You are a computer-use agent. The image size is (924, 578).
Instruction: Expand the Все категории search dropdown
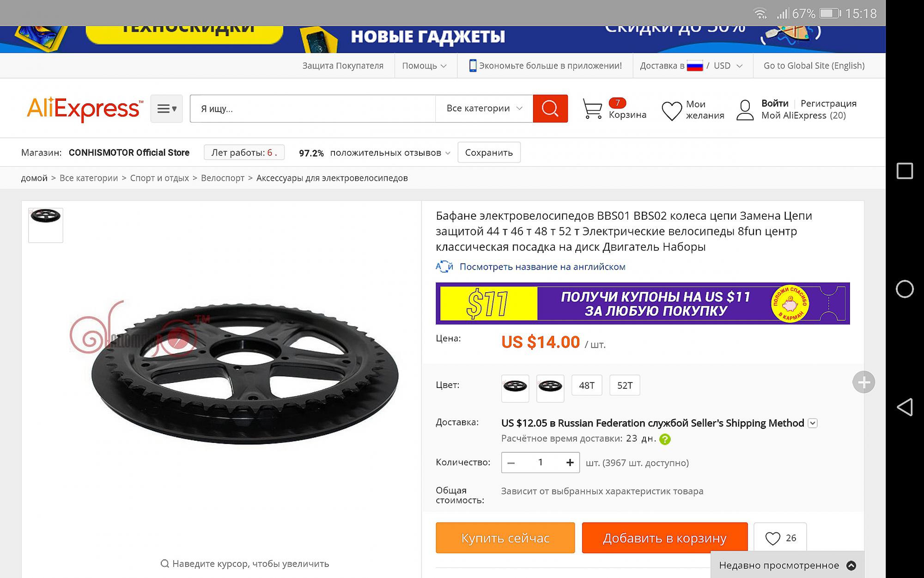tap(484, 109)
